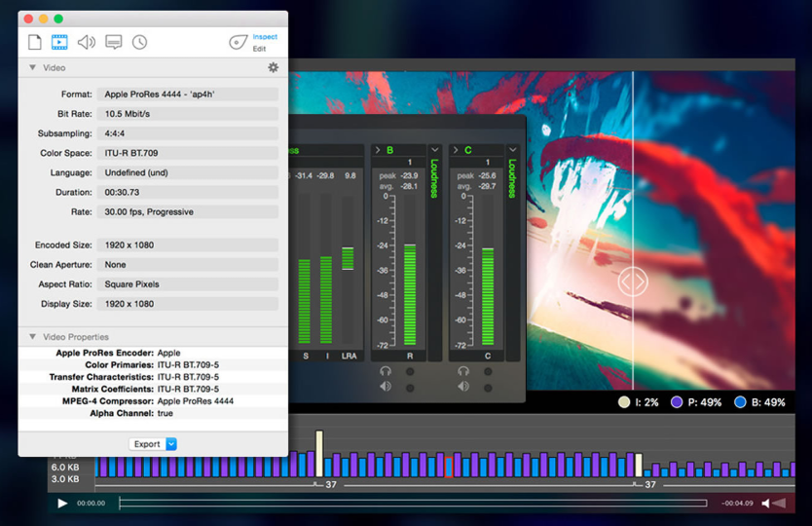Open the dropdown chevron beside meter B

click(434, 150)
